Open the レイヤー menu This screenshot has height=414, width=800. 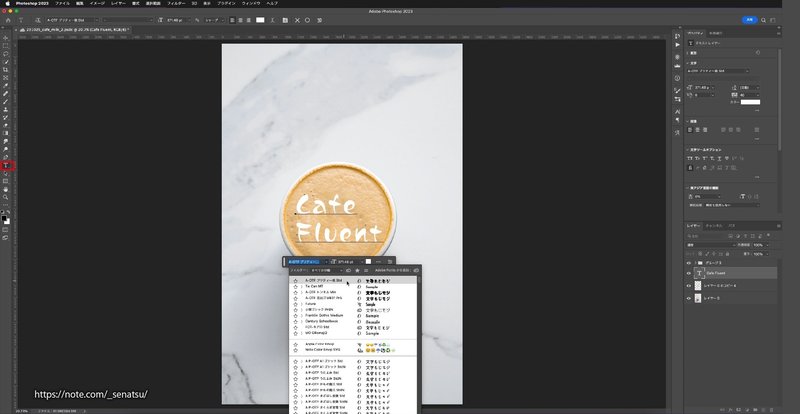click(118, 3)
